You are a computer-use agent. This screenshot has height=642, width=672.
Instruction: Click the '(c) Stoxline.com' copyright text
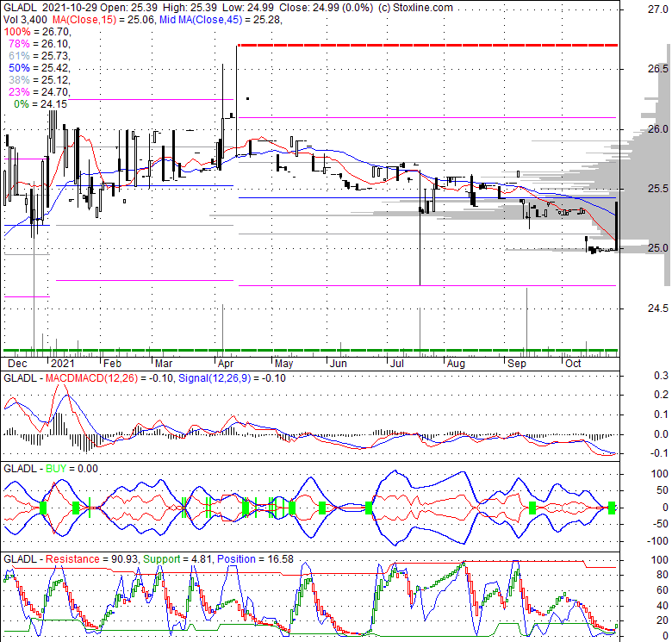(415, 8)
